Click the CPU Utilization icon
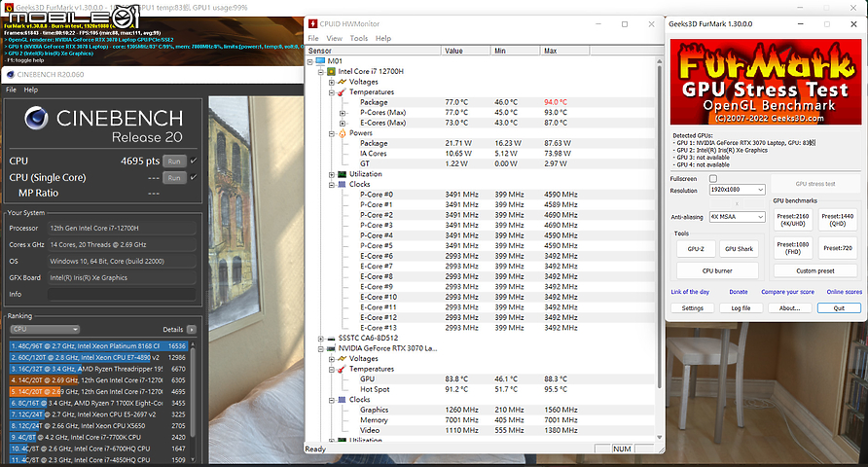 pos(342,174)
